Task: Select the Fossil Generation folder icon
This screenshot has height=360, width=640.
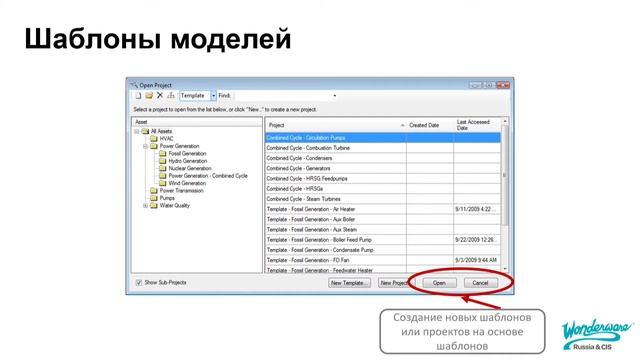Action: pyautogui.click(x=163, y=153)
